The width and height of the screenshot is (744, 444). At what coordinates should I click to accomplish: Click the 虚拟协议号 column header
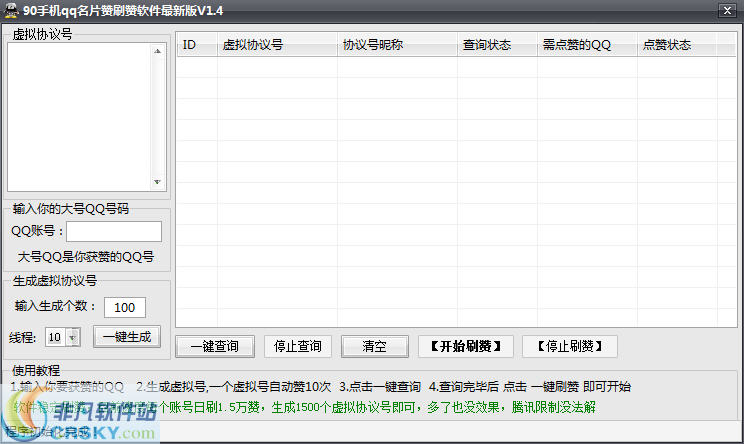click(277, 45)
